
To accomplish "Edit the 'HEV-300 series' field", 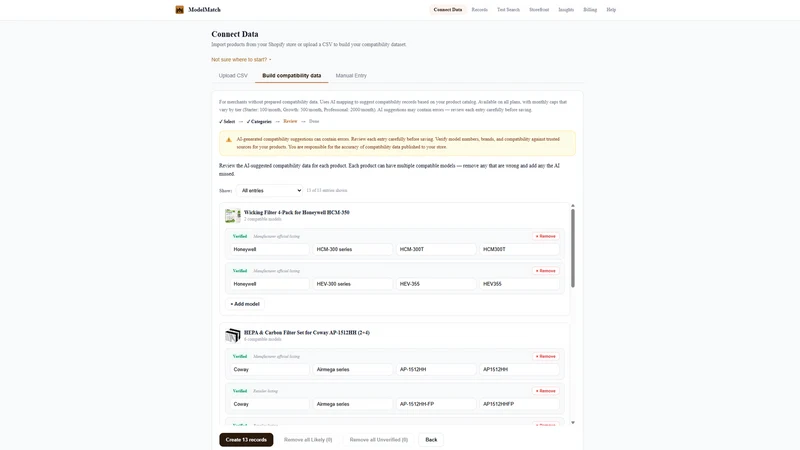I will 353,284.
